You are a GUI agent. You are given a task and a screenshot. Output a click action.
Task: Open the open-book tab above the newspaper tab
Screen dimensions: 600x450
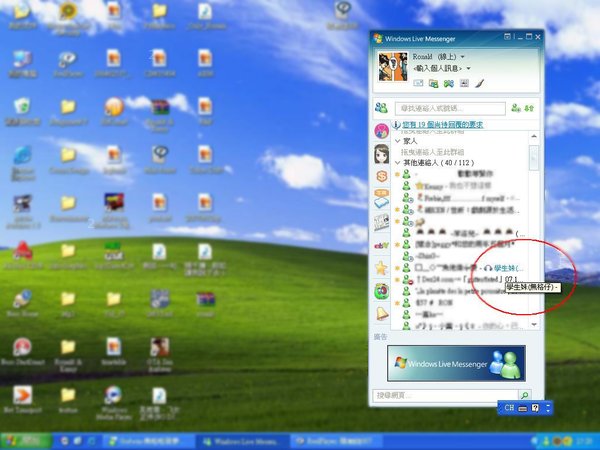[382, 199]
